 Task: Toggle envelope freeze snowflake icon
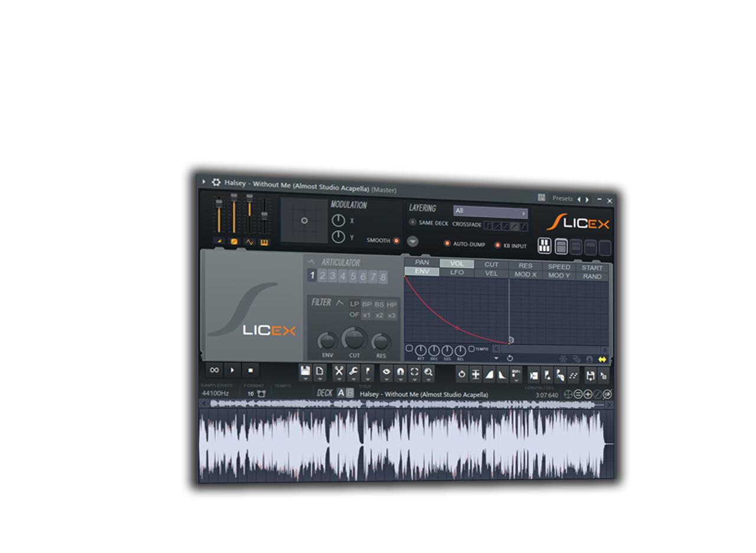click(x=562, y=358)
